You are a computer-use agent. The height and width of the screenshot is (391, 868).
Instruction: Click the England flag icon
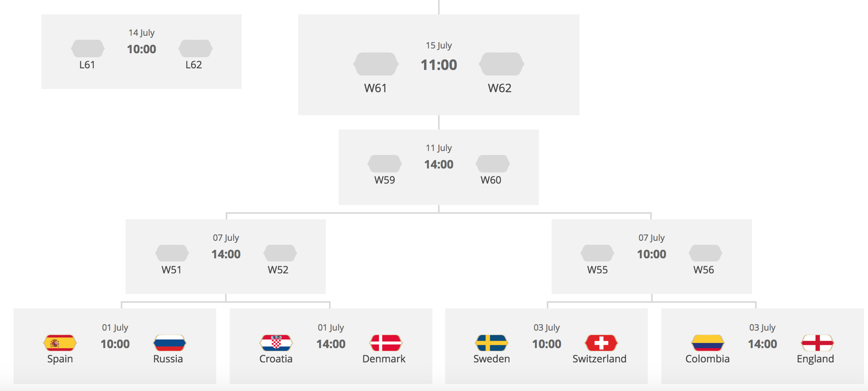818,343
